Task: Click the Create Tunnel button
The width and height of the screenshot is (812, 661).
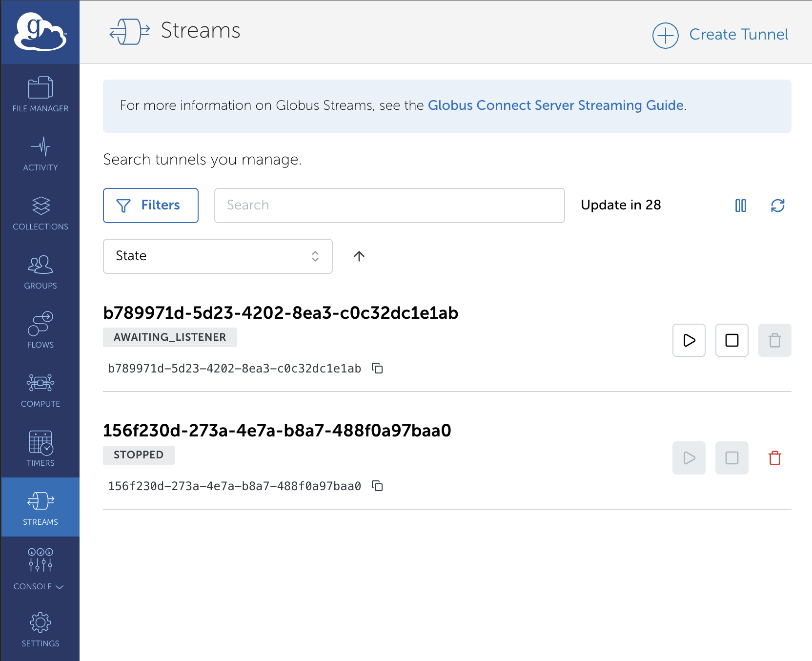Action: pyautogui.click(x=720, y=35)
